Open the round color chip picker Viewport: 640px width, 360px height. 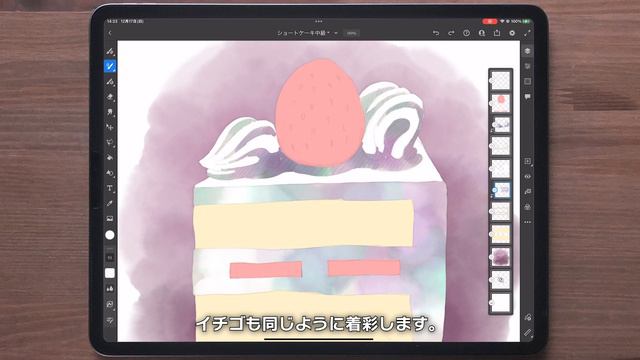point(110,235)
